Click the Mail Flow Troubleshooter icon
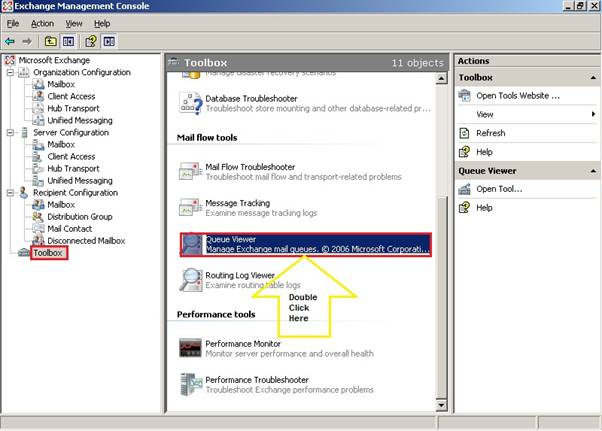The height and width of the screenshot is (431, 602). pyautogui.click(x=190, y=171)
